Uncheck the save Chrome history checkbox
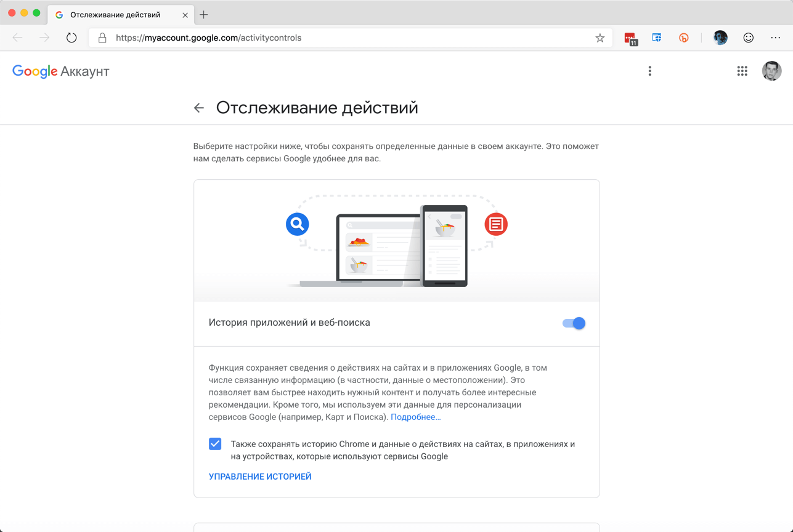 tap(215, 444)
